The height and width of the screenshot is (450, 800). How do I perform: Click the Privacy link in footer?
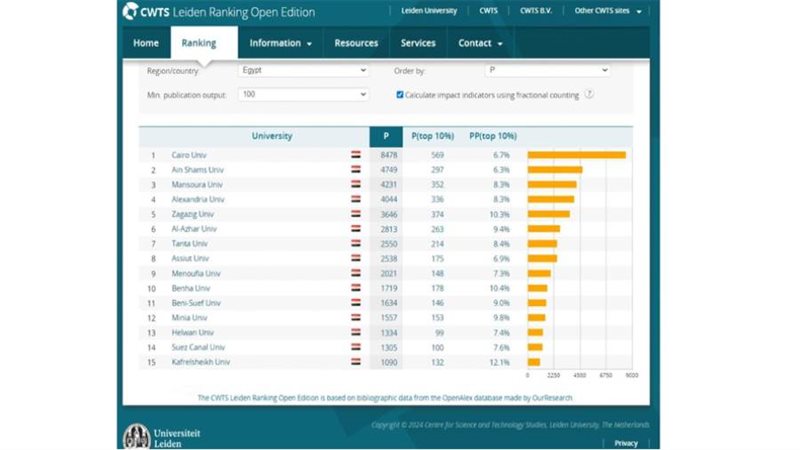coord(626,442)
